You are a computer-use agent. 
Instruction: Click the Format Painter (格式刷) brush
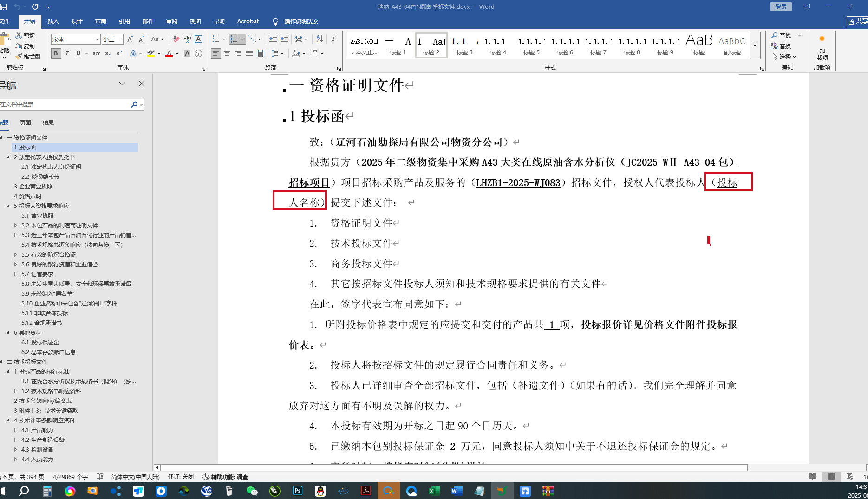[28, 57]
